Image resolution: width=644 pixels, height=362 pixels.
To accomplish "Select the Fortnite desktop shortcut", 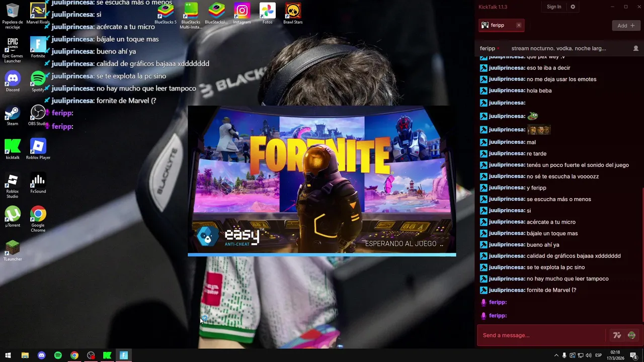I will click(x=38, y=48).
